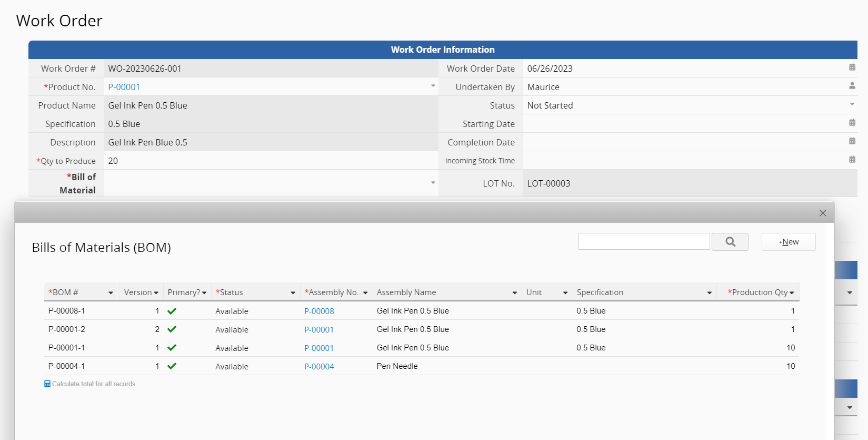Open the BOM # column header menu

click(111, 293)
